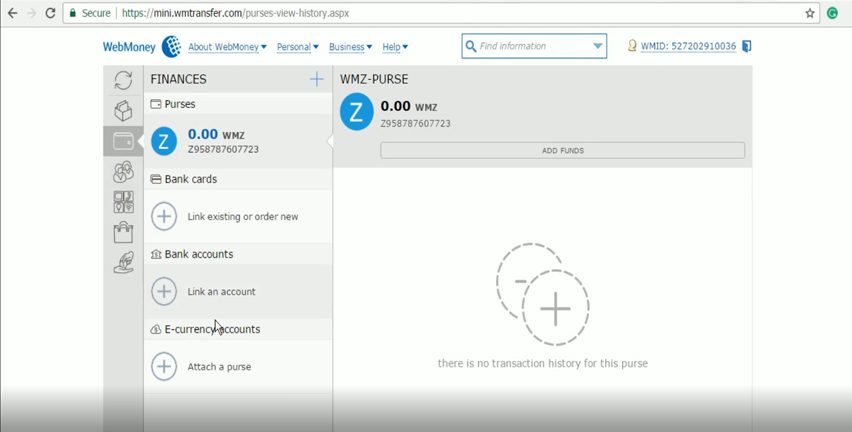Open the Business dropdown menu
The width and height of the screenshot is (852, 432).
[350, 47]
